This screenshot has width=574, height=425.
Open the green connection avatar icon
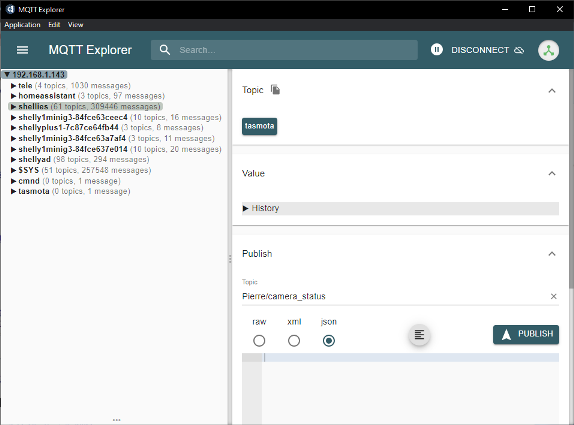tap(548, 50)
